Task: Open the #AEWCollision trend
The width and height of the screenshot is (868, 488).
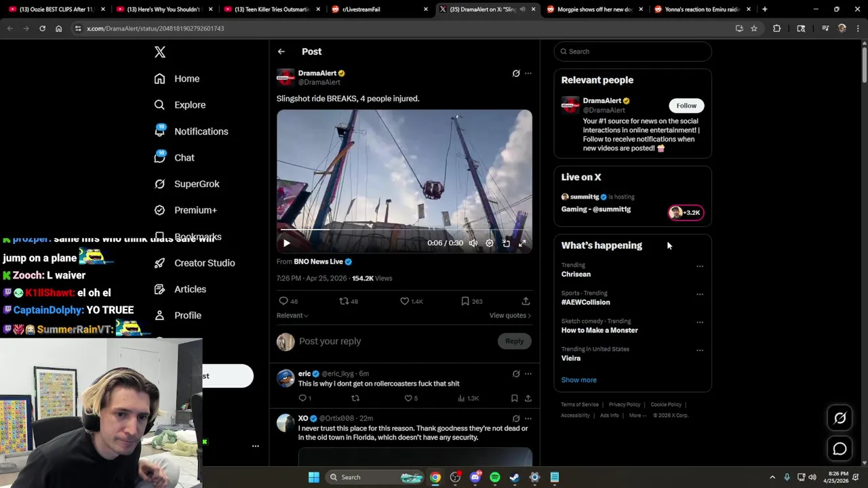Action: pyautogui.click(x=585, y=302)
